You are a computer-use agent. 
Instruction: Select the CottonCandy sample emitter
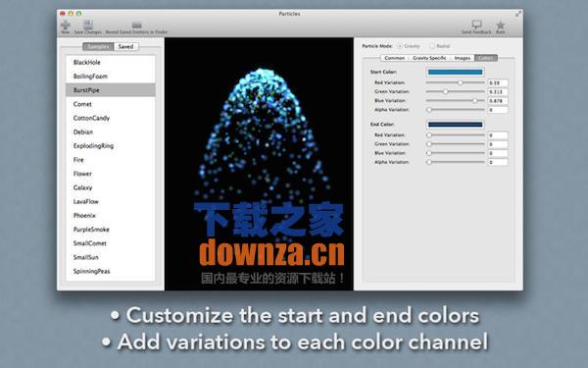tap(111, 118)
